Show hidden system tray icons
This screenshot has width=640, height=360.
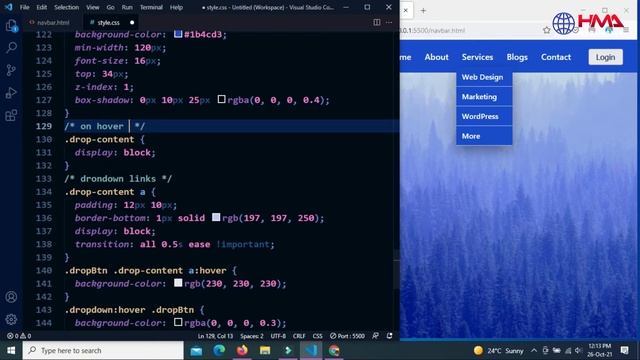pos(534,351)
